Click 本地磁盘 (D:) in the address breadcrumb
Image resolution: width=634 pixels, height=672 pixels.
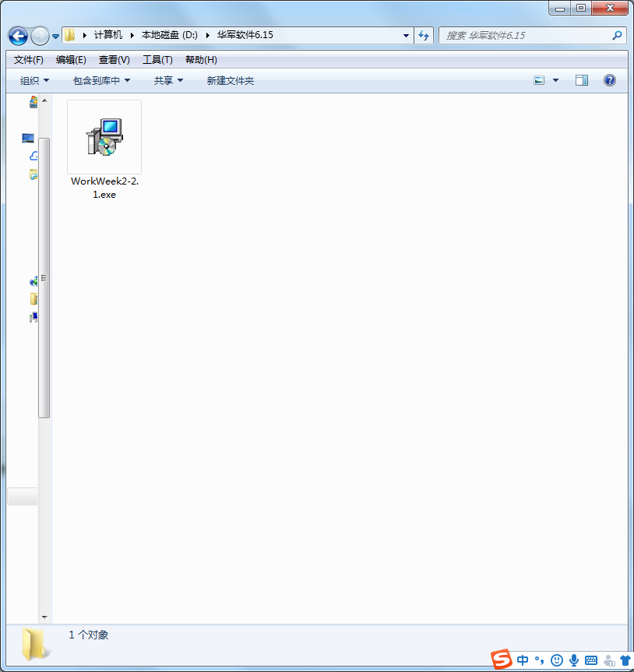click(170, 35)
